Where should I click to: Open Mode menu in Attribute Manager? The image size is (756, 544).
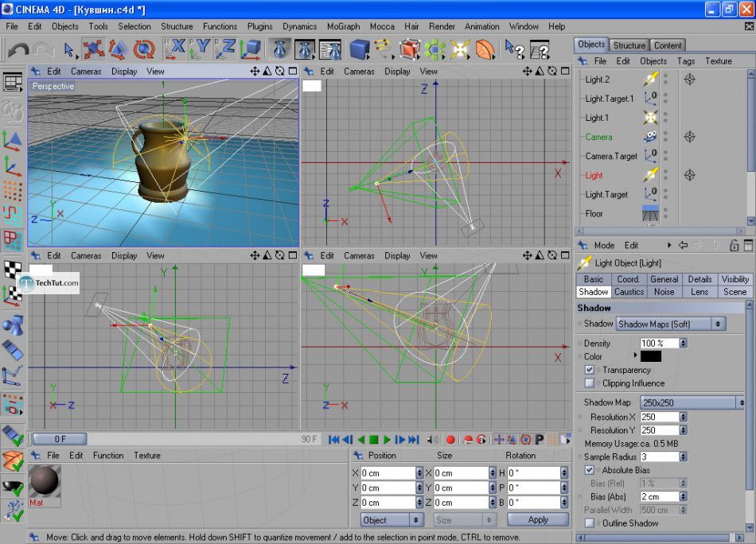coord(604,245)
